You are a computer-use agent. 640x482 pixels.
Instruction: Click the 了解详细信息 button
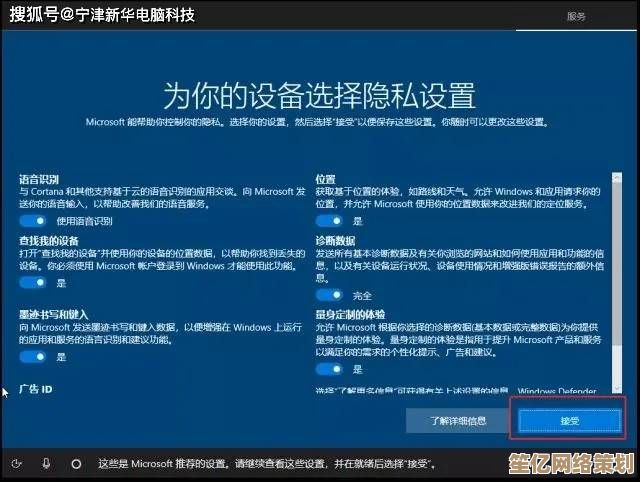click(458, 421)
